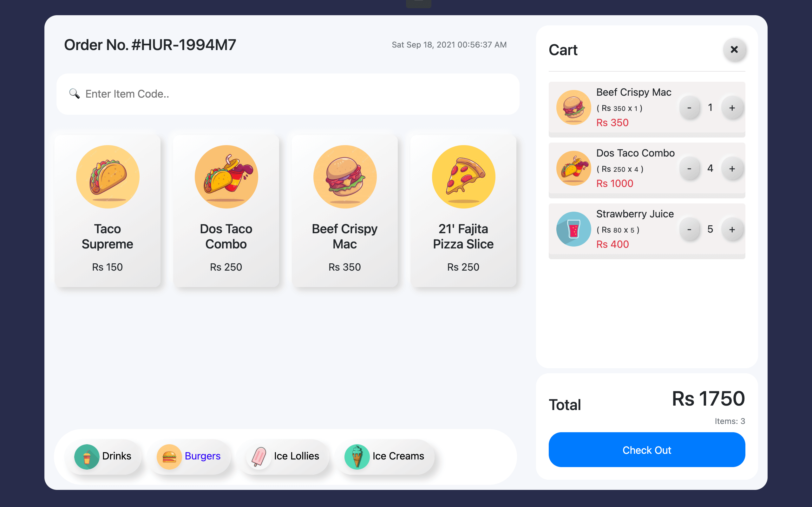The width and height of the screenshot is (812, 507).
Task: Click the Ice Creams cone icon
Action: (357, 456)
